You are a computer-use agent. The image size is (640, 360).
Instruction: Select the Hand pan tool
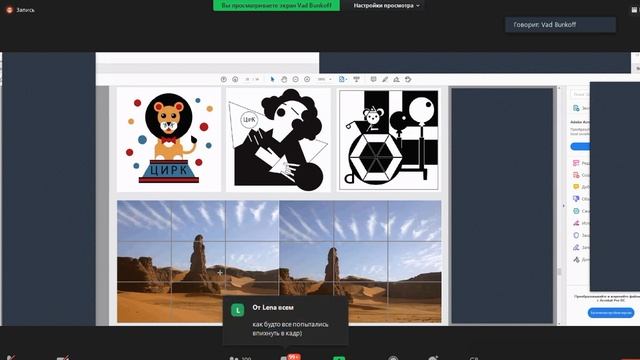point(284,79)
